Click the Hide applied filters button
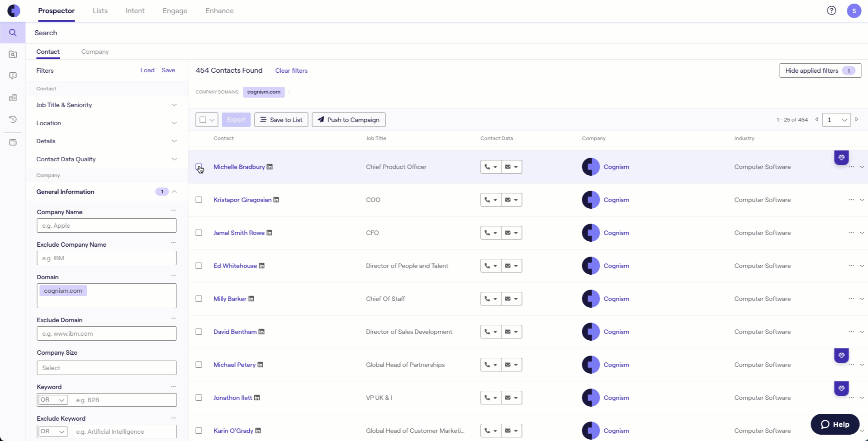868x441 pixels. pyautogui.click(x=820, y=70)
